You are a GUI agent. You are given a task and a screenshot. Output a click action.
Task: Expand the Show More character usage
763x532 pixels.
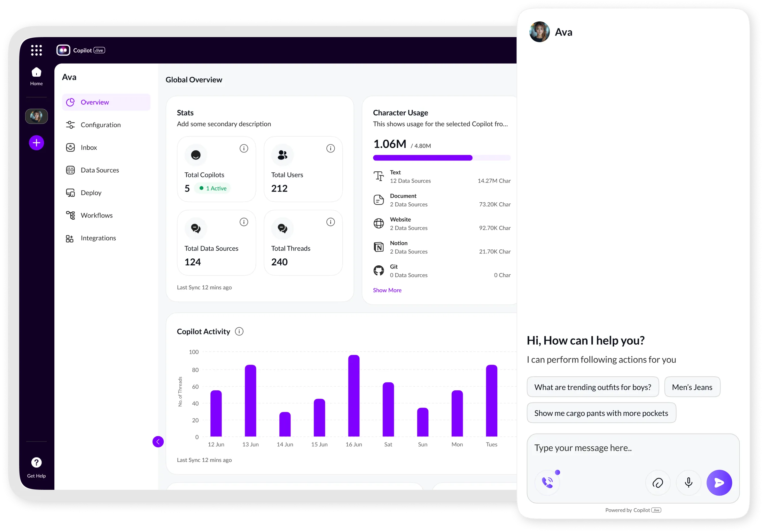[387, 290]
